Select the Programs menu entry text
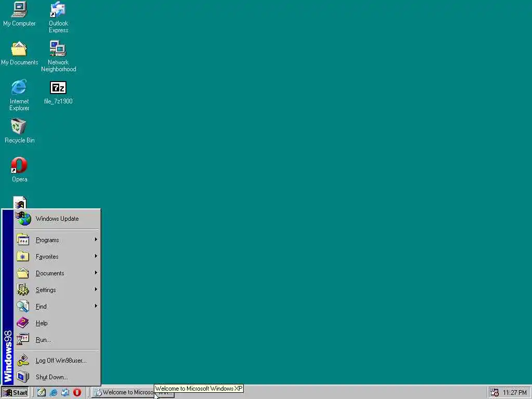The image size is (532, 399). 47,240
